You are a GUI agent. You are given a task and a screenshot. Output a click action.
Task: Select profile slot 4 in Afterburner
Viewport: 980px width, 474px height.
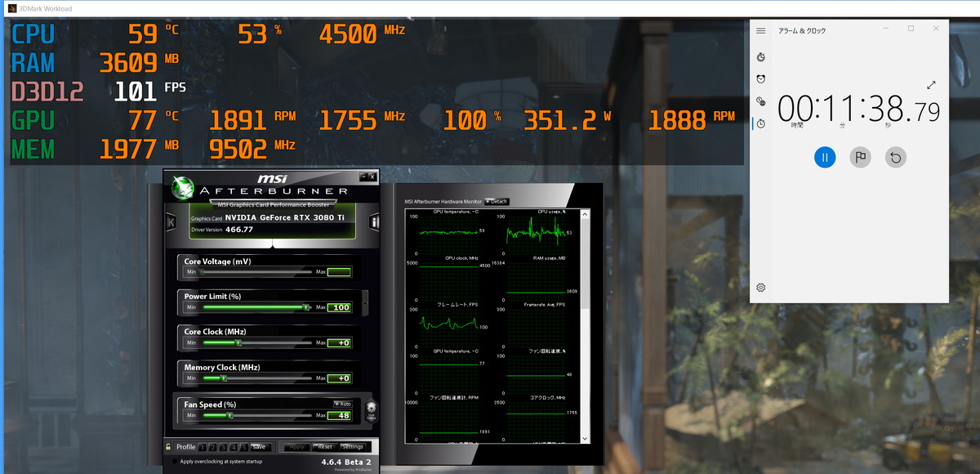click(x=234, y=447)
